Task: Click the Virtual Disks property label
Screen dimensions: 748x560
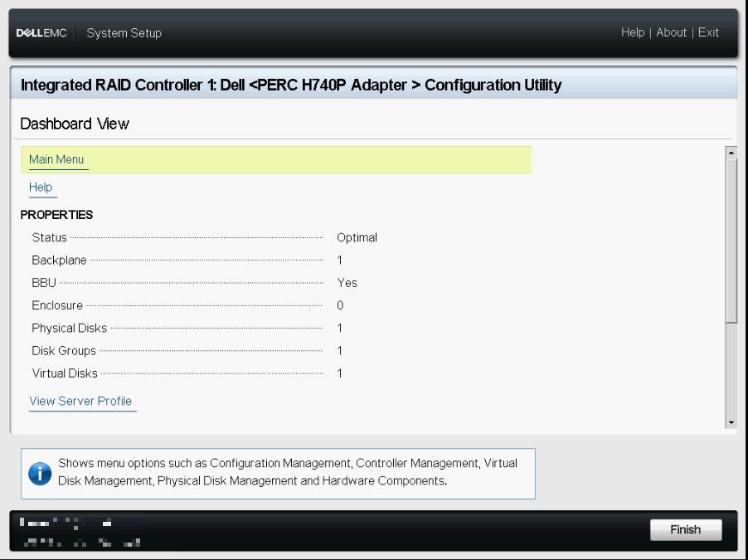Action: point(65,373)
